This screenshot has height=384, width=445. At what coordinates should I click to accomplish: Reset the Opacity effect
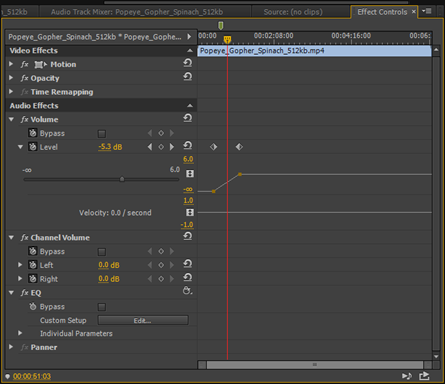pos(188,77)
